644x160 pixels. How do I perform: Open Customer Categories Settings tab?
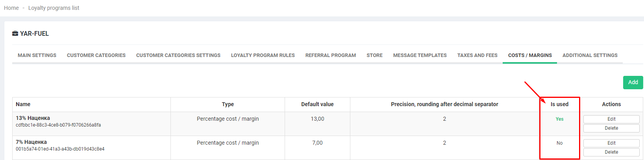point(178,55)
